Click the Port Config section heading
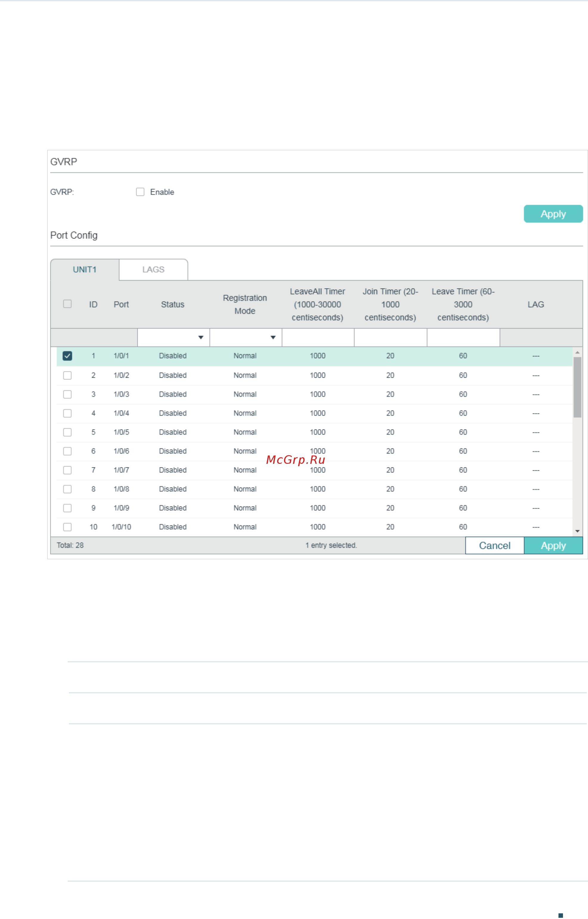 coord(74,235)
